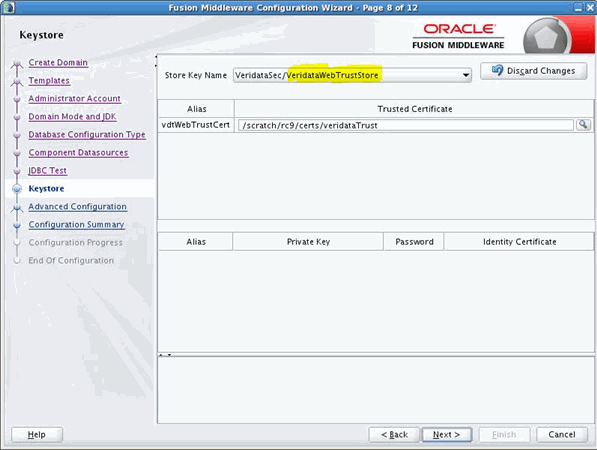This screenshot has width=597, height=450.
Task: Click the recycle arrow icon on Discard Changes
Action: coord(497,70)
